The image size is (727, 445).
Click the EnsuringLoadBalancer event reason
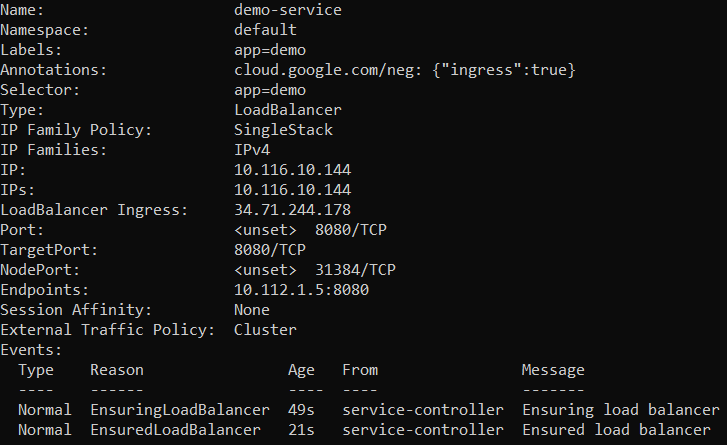(x=180, y=410)
